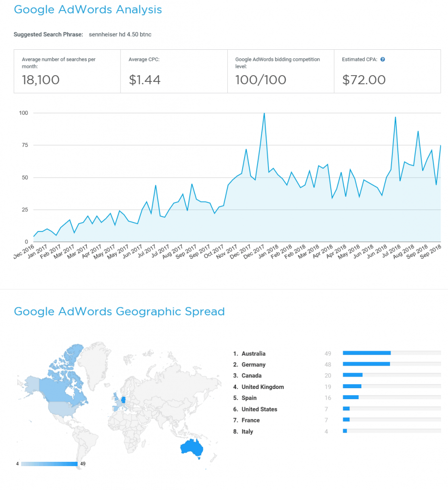Click the Suggested Search Phrase label

click(x=48, y=34)
